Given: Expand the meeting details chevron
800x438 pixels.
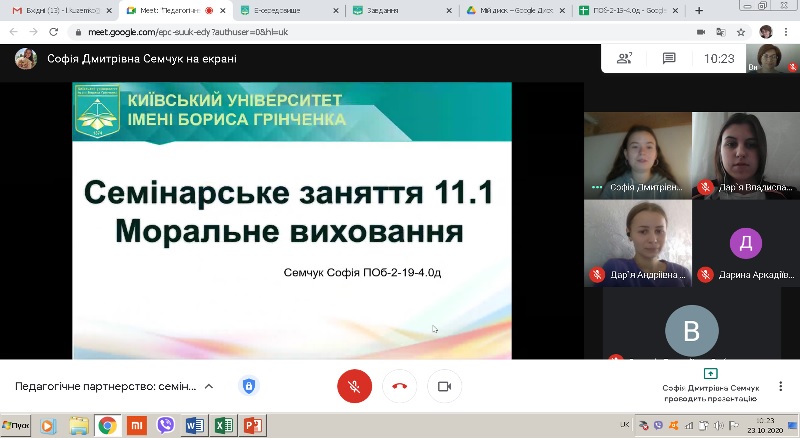Looking at the screenshot, I should pyautogui.click(x=209, y=386).
